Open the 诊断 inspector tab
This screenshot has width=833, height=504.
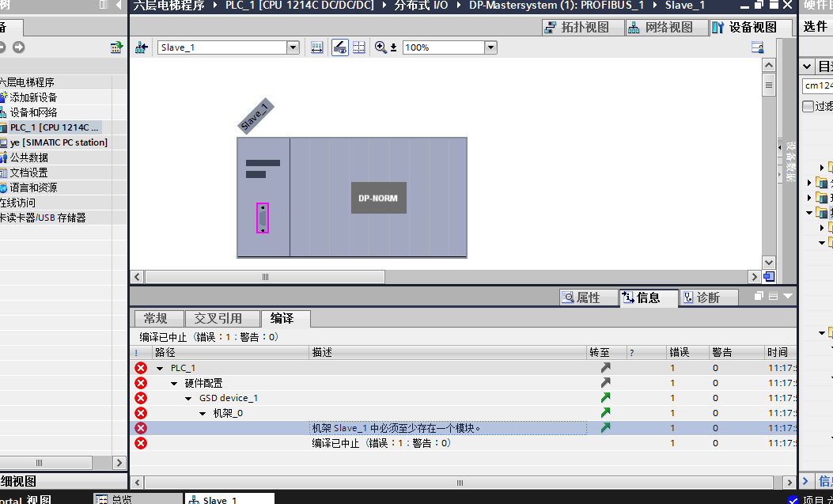click(x=708, y=297)
